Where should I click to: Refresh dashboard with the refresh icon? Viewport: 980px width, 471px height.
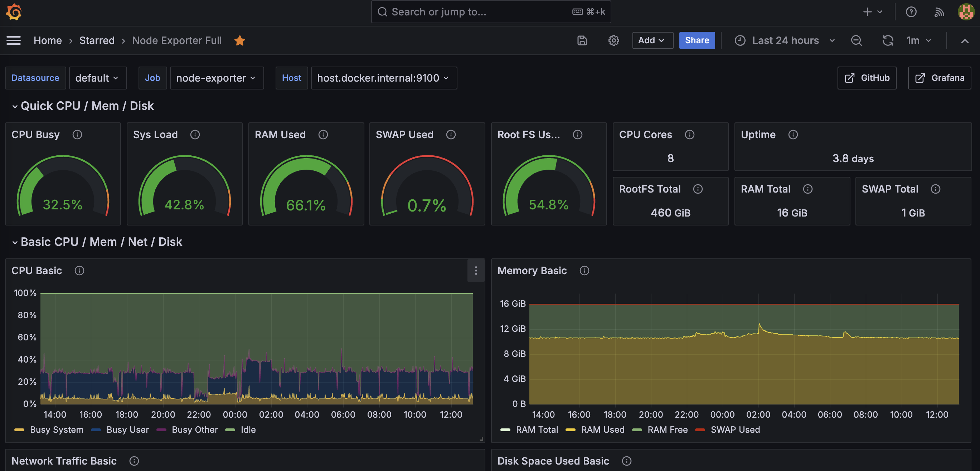tap(888, 40)
